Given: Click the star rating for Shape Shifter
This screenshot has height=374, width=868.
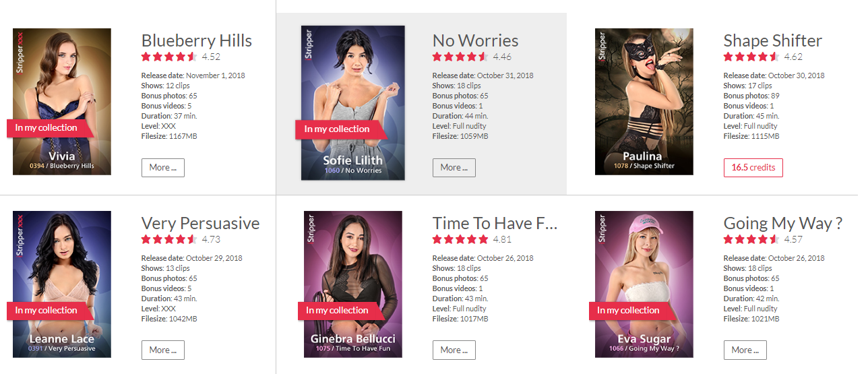Looking at the screenshot, I should coord(751,57).
